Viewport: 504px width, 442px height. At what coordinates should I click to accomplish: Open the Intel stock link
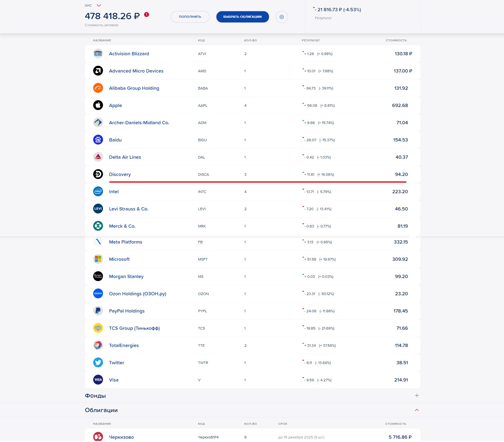[114, 192]
